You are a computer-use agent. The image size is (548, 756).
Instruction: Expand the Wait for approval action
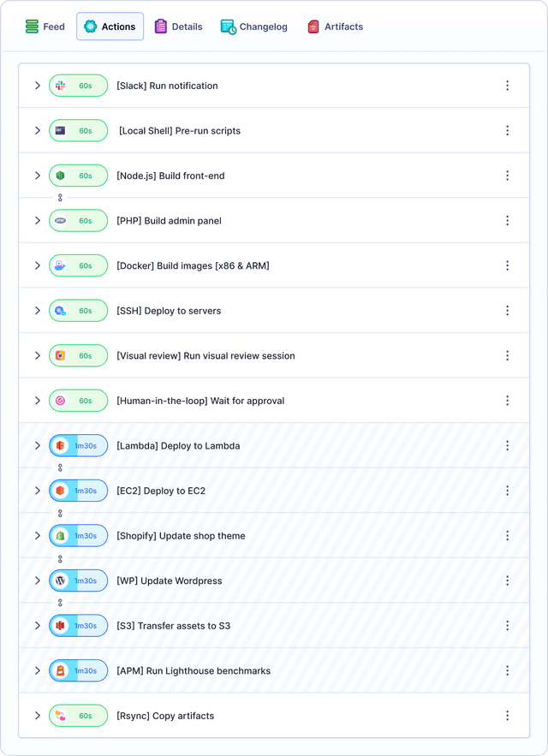click(x=38, y=401)
